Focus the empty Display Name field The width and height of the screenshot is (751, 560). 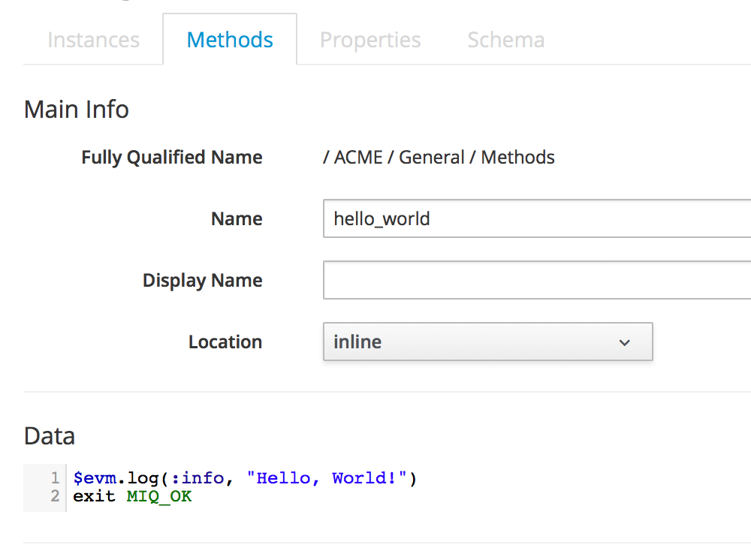(x=536, y=280)
